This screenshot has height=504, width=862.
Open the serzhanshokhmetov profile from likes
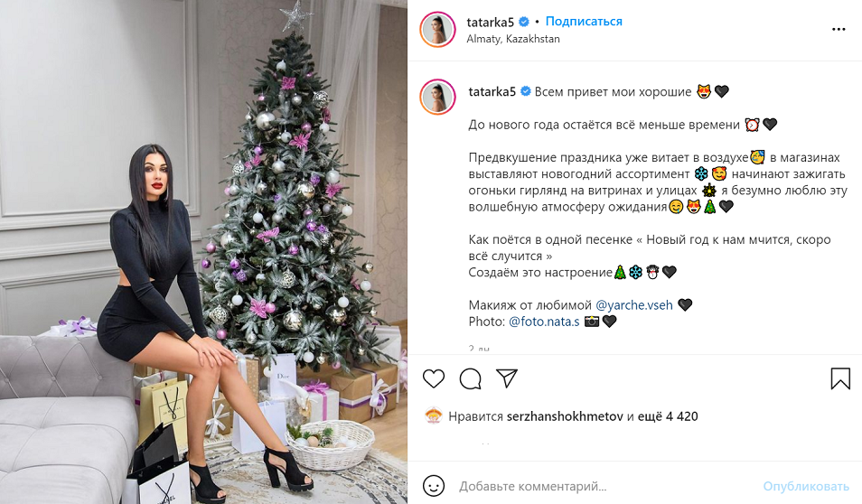tap(565, 416)
